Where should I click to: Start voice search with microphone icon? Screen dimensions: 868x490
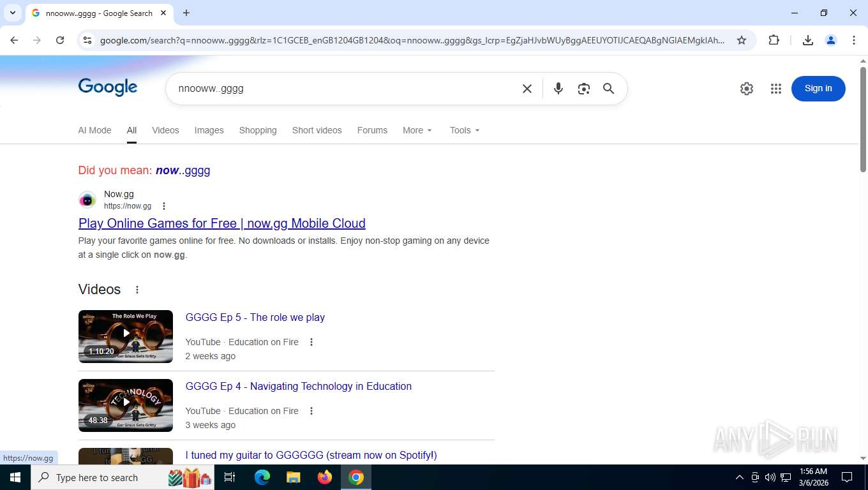click(x=558, y=89)
